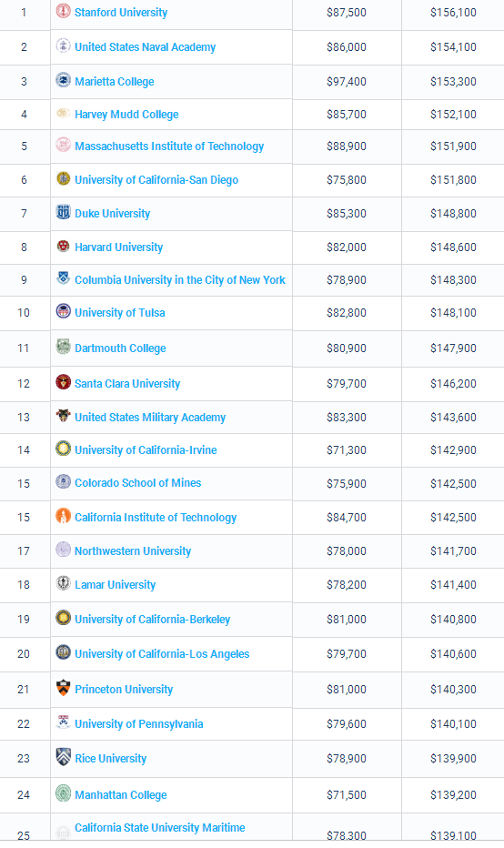Open the United States Naval Academy link

coord(145,47)
